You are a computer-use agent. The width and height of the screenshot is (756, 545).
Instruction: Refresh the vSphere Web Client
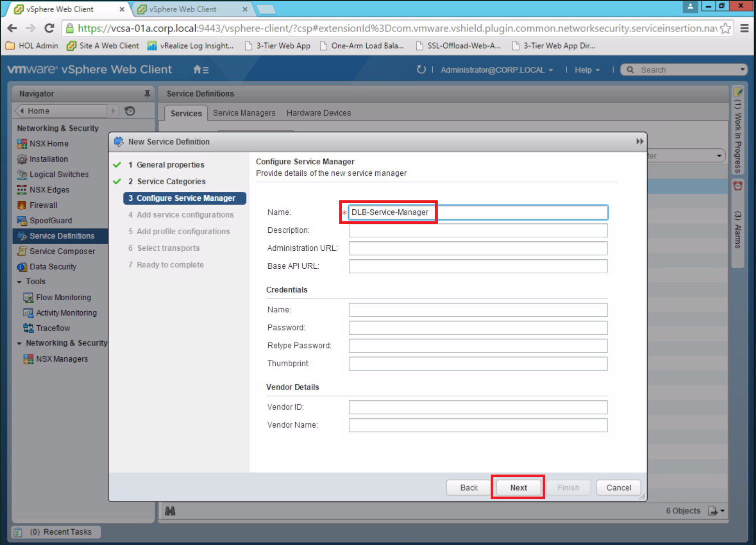coord(421,69)
